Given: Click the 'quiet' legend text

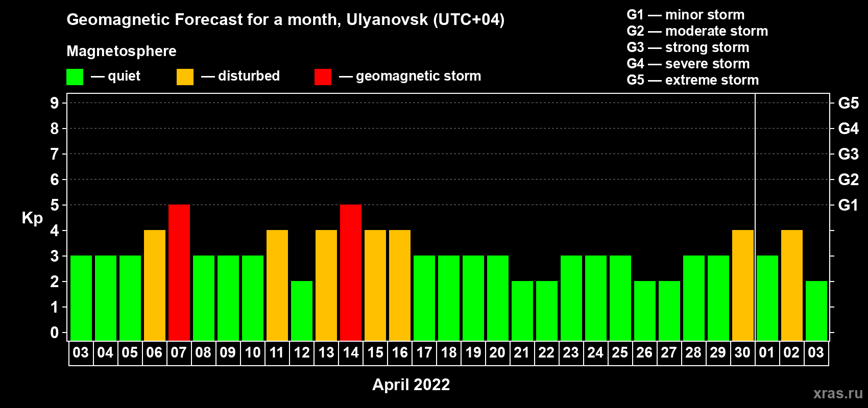Looking at the screenshot, I should pos(124,76).
